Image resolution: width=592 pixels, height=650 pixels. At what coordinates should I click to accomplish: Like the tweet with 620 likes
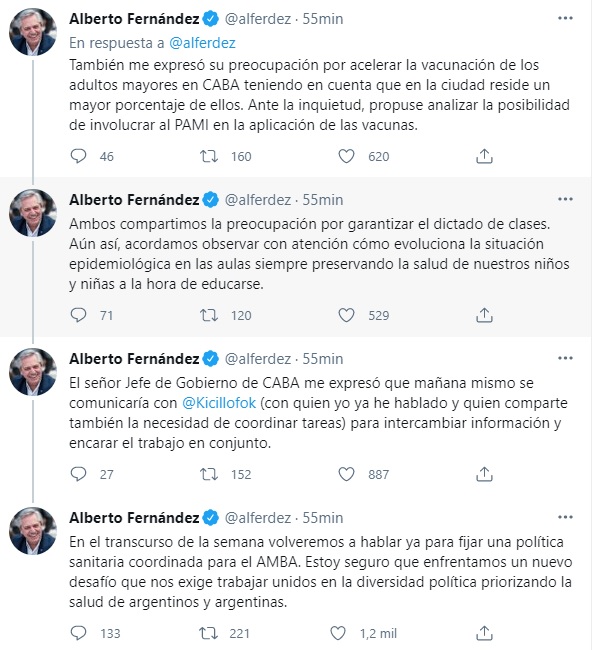(x=346, y=156)
